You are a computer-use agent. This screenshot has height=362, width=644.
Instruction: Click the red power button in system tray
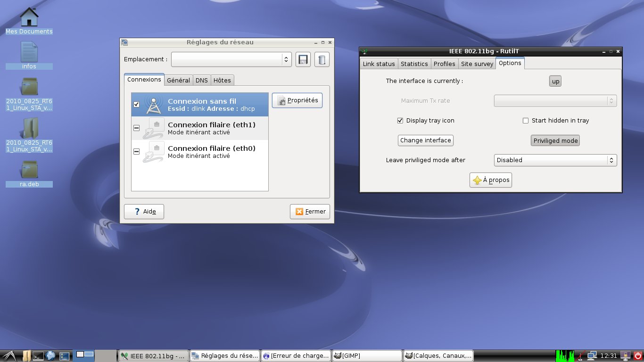(x=638, y=356)
